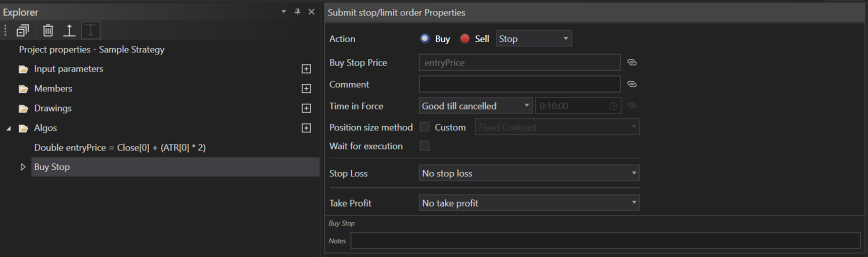Click the link icon beside Comment field

(632, 84)
